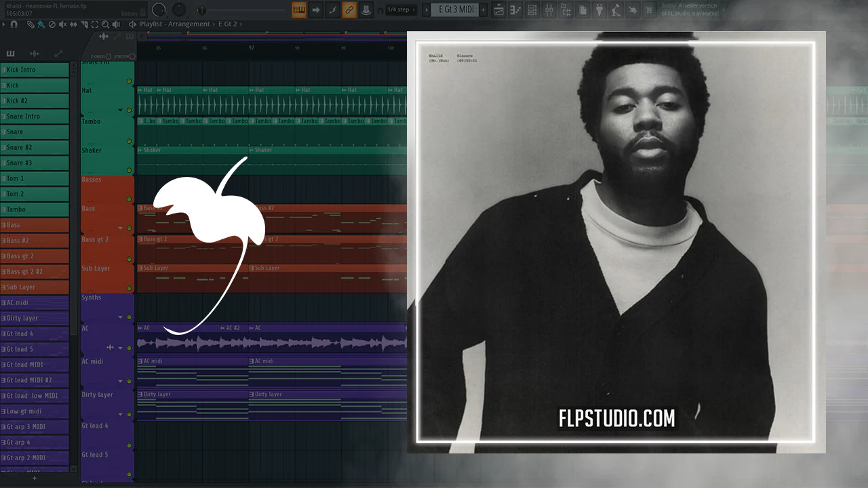
Task: Select the Draw pencil tool in Playlist toolbar
Action: (x=31, y=24)
